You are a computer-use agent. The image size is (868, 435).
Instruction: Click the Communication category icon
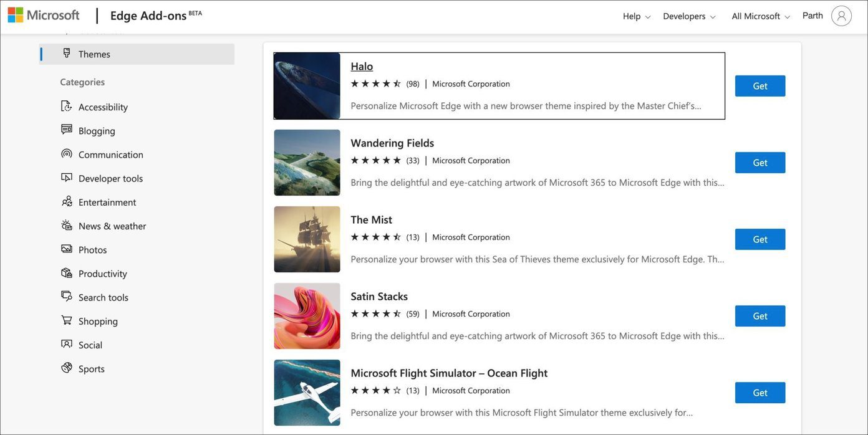pos(67,153)
